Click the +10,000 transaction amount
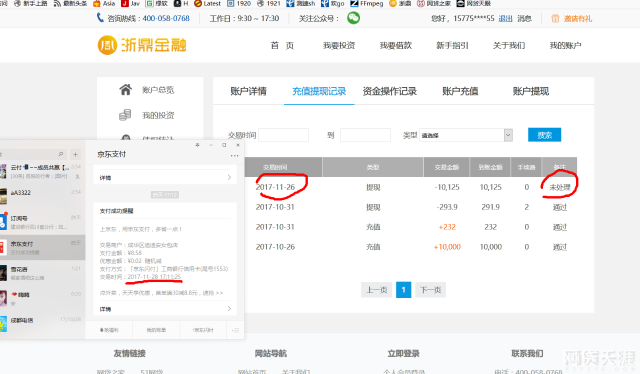The height and width of the screenshot is (374, 640). point(447,247)
